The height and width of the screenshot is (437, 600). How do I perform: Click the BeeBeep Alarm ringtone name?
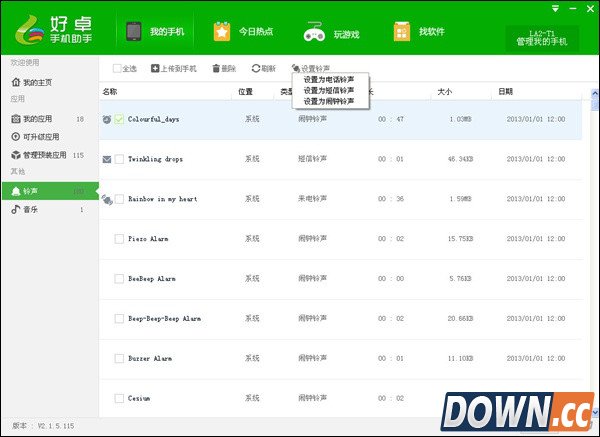point(152,279)
